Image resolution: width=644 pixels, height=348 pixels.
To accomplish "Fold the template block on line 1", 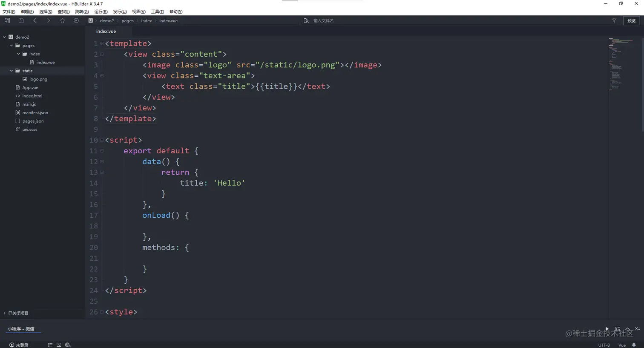I will (102, 43).
